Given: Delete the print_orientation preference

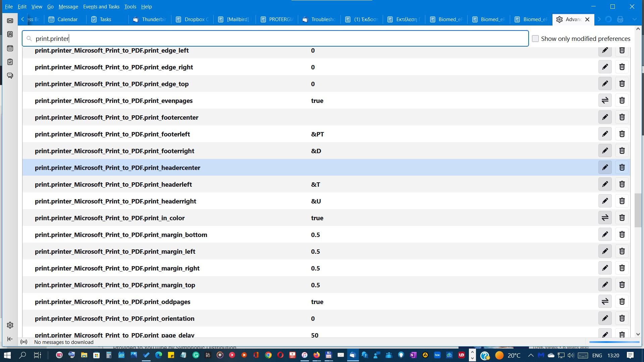Looking at the screenshot, I should tap(622, 318).
